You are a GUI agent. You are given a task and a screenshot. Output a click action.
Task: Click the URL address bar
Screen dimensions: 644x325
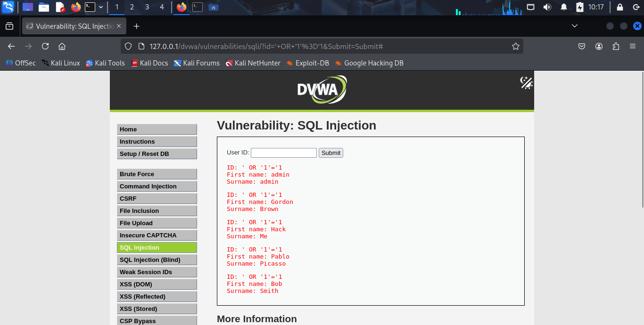[x=322, y=46]
